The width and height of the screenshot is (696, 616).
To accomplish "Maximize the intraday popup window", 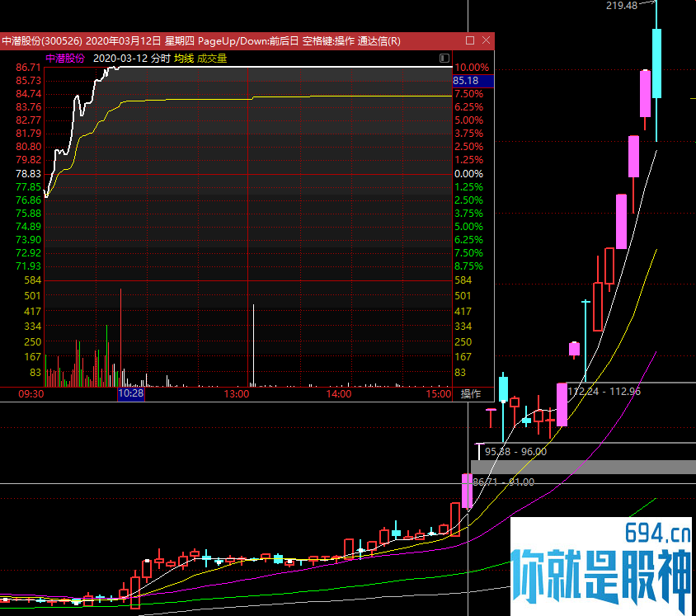I will 470,40.
